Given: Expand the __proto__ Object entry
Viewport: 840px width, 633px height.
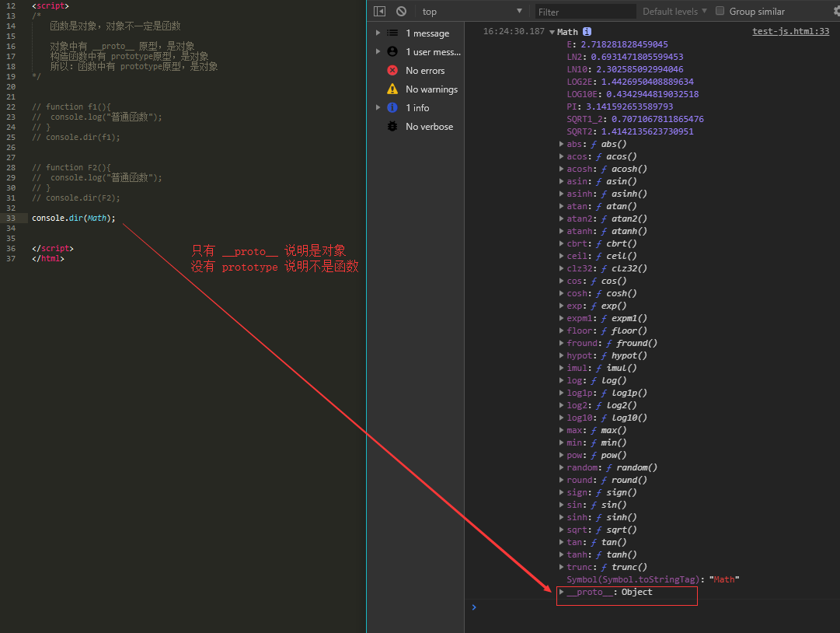Looking at the screenshot, I should pos(561,592).
